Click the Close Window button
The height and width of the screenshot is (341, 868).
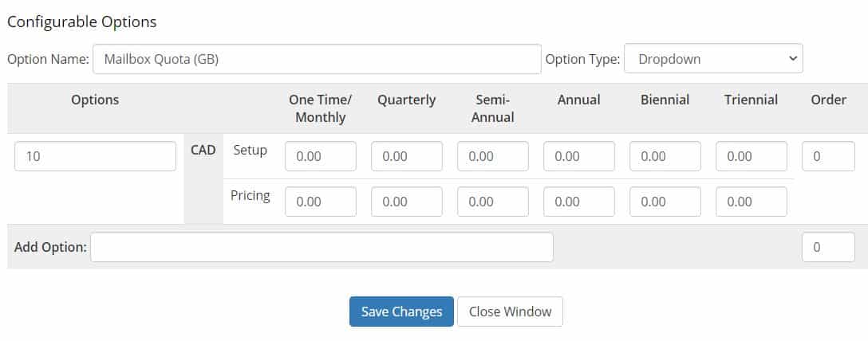pos(510,312)
